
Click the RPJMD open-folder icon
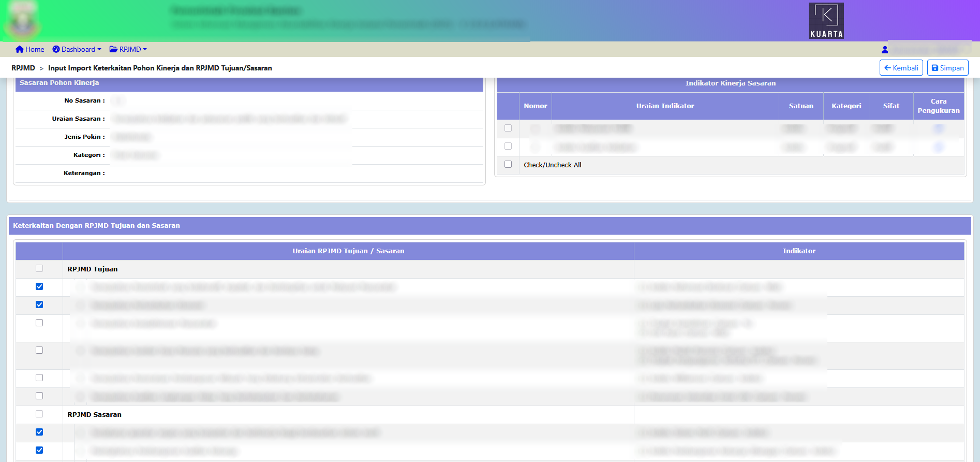(113, 49)
